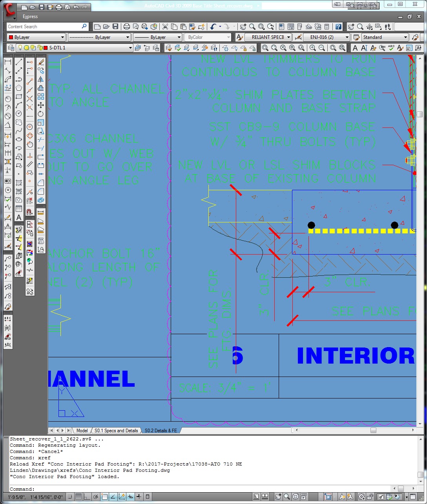Open the Layer Properties Manager
Screen dimensions: 427x504
(x=11, y=47)
